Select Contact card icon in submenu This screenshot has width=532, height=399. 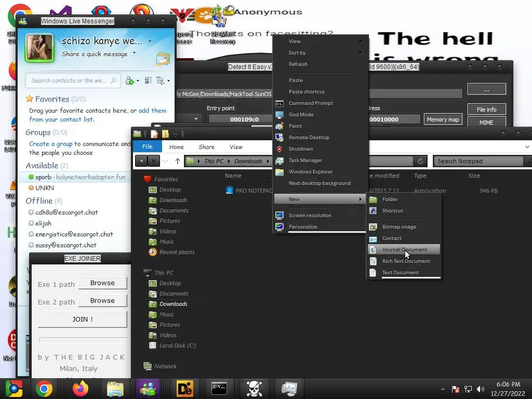tap(373, 238)
